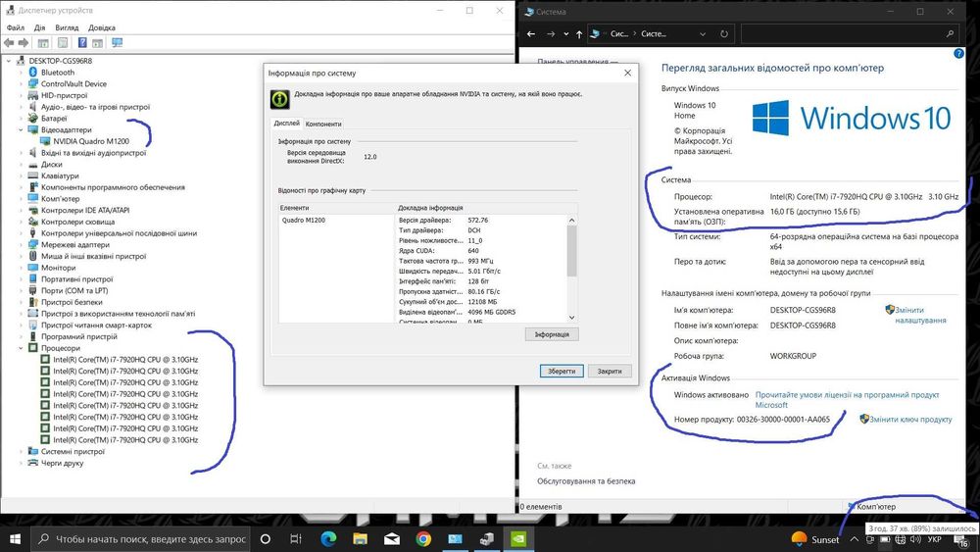Launch Microsoft Edge from taskbar
Image resolution: width=980 pixels, height=552 pixels.
(328, 539)
